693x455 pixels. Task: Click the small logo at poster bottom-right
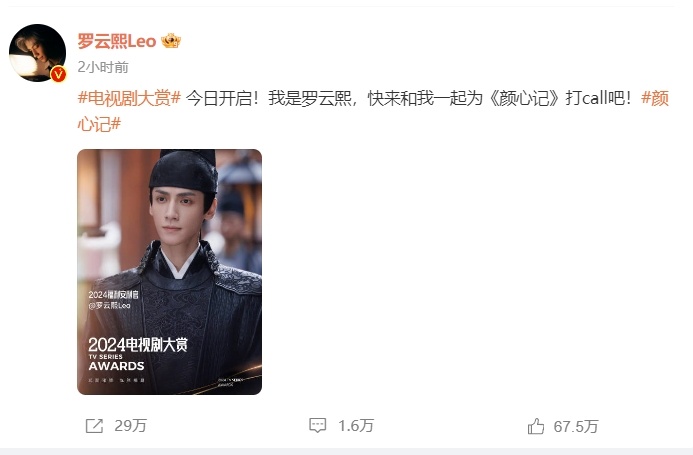[229, 382]
